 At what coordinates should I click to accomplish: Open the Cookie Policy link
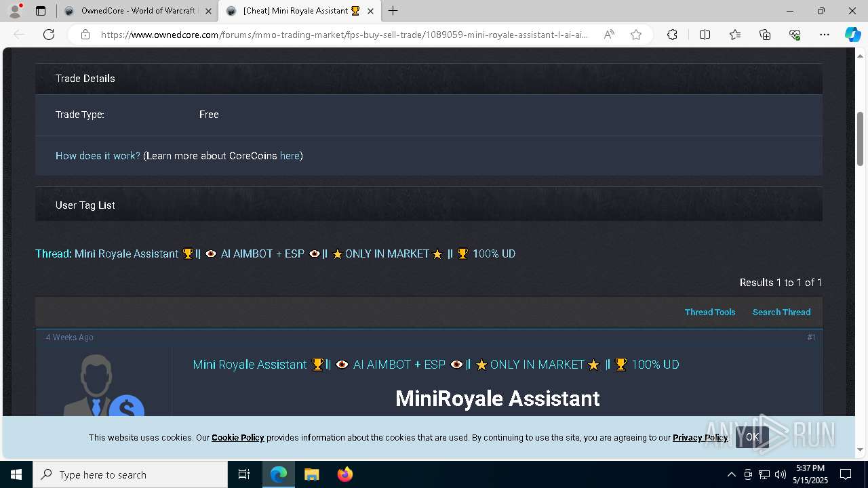click(x=237, y=438)
